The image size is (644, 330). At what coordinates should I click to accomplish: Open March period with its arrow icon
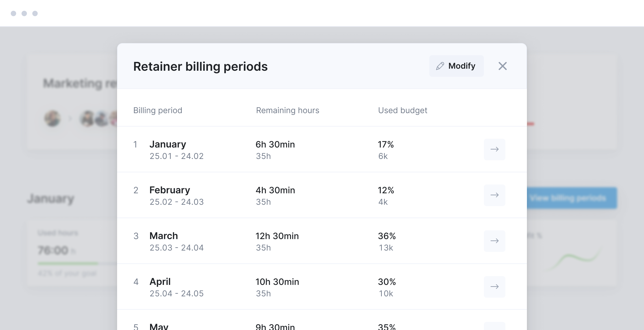(x=495, y=241)
